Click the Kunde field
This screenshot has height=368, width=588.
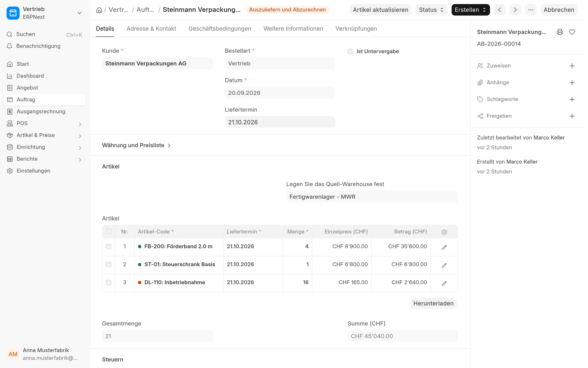point(157,63)
